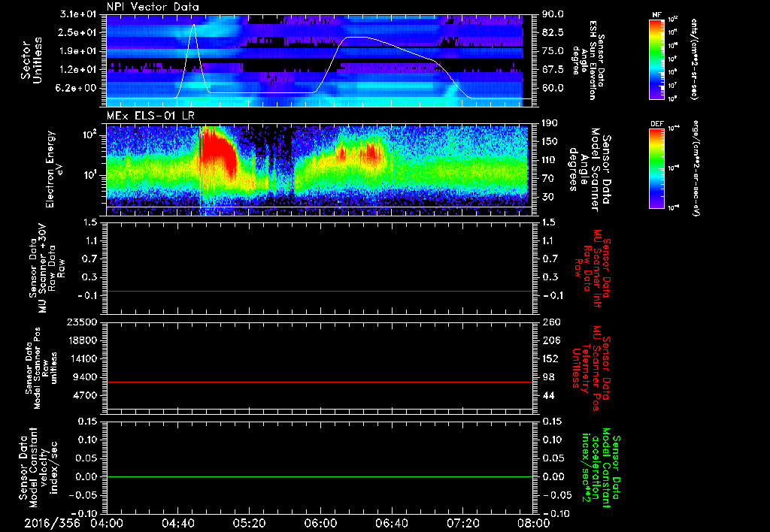This screenshot has height=532, width=770.
Task: Click the 06:00 time axis label
Action: (x=320, y=524)
